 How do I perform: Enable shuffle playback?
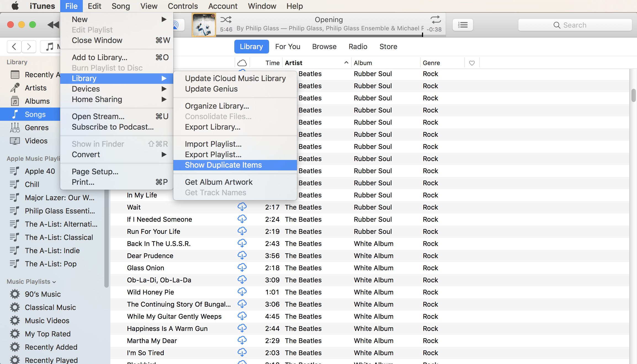click(226, 20)
